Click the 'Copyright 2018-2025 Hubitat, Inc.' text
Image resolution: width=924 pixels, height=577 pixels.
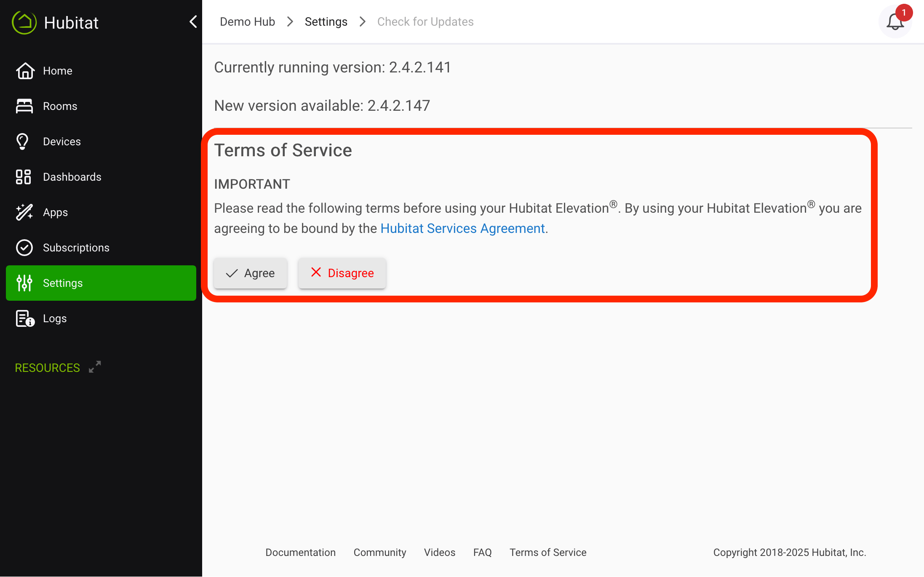click(790, 552)
